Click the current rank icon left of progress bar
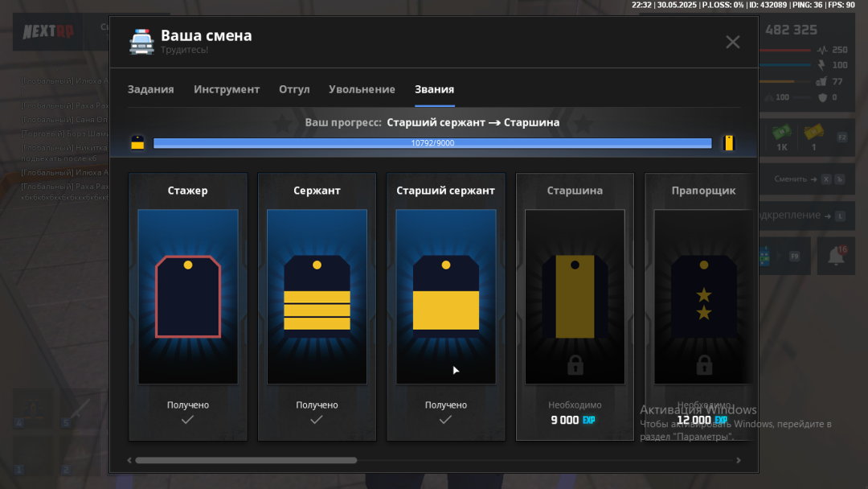The image size is (868, 489). 137,143
